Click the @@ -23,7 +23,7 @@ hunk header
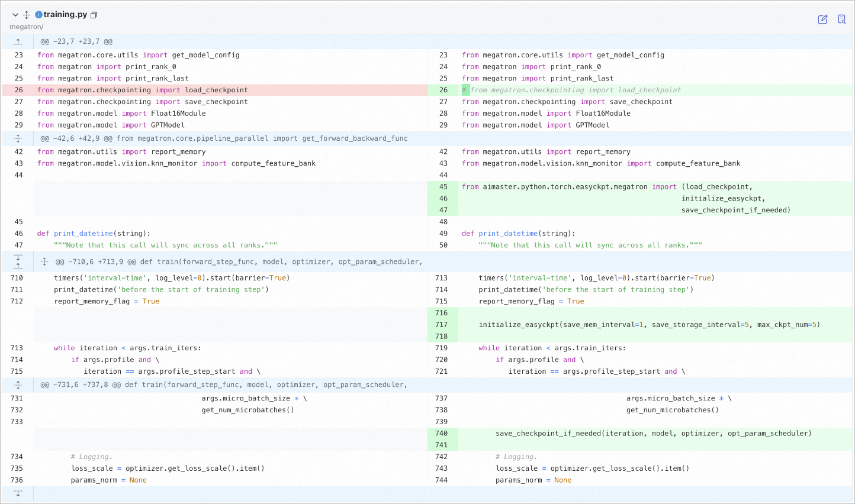 point(76,41)
